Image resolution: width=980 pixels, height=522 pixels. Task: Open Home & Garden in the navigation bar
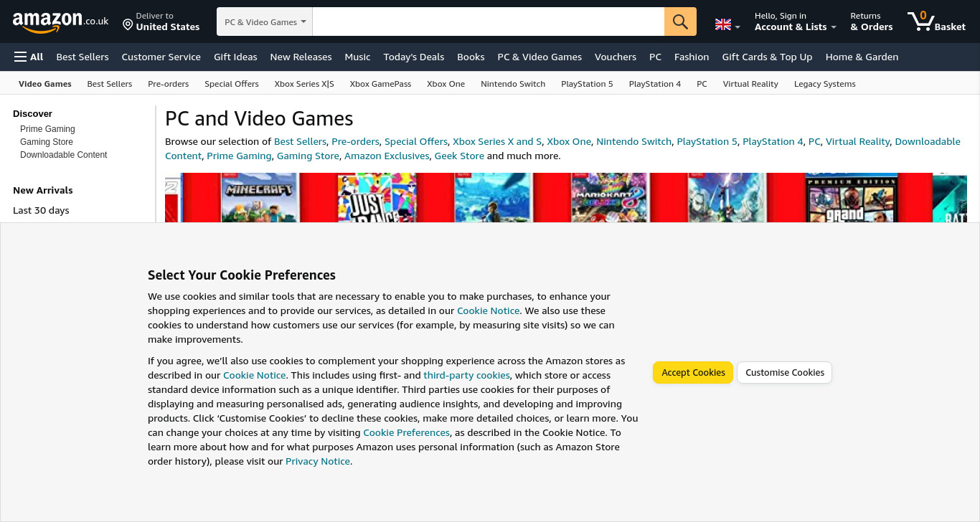pos(862,57)
